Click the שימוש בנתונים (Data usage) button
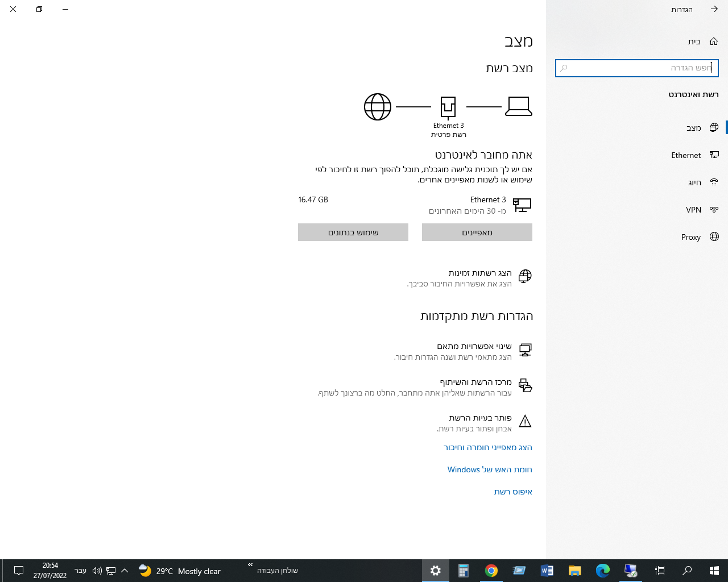This screenshot has height=582, width=728. [353, 232]
